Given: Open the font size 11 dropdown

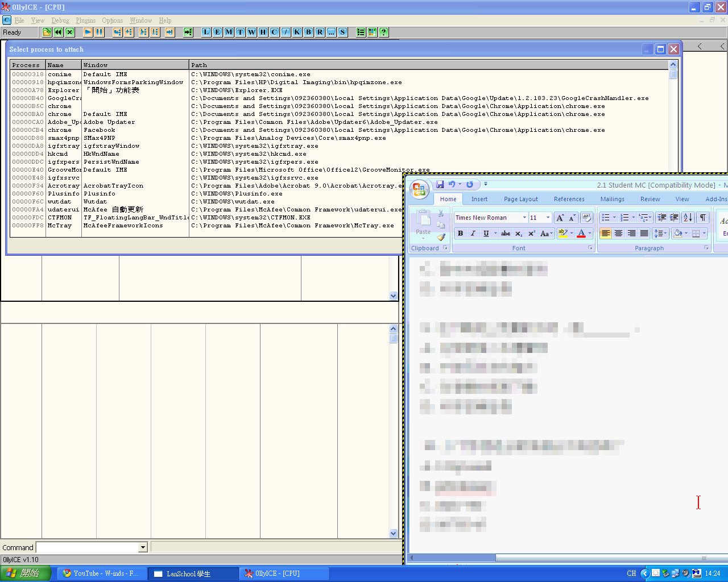Looking at the screenshot, I should coord(548,218).
